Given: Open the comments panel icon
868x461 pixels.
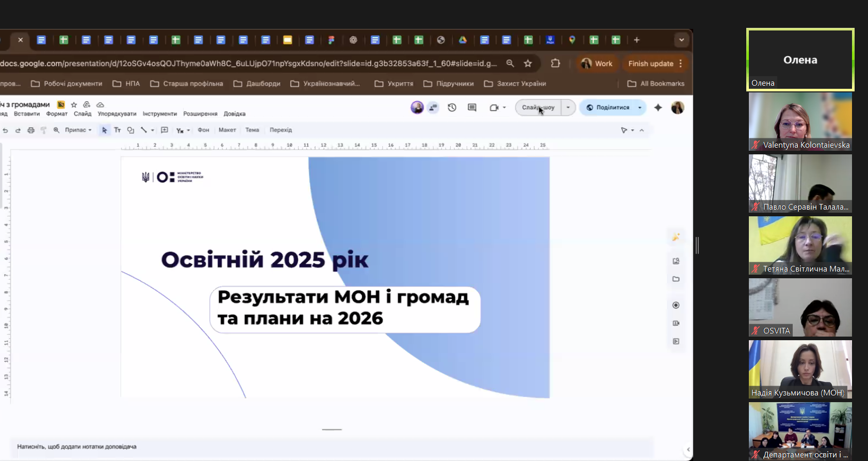Looking at the screenshot, I should pyautogui.click(x=472, y=107).
